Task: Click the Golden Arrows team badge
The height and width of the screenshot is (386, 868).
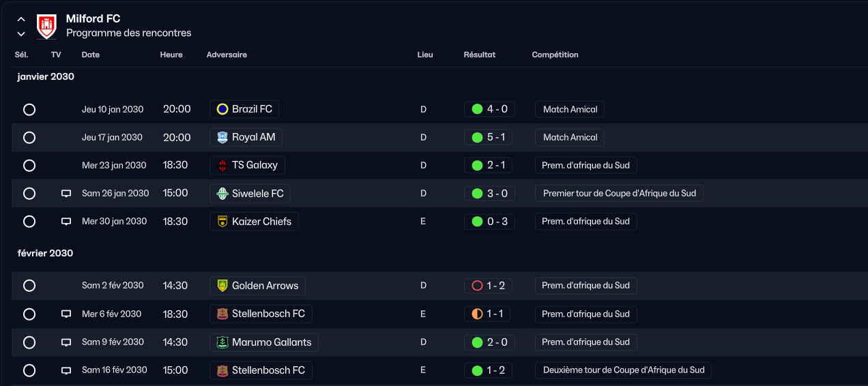Action: (222, 286)
